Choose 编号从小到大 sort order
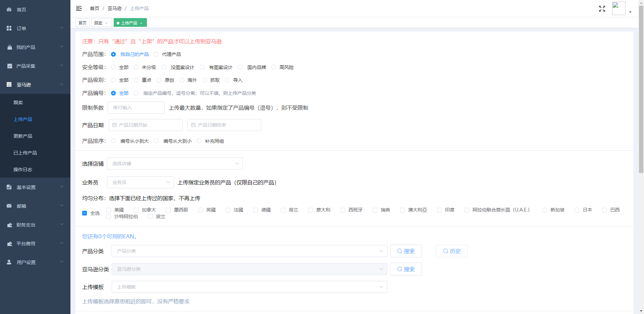644x314 pixels. (113, 141)
